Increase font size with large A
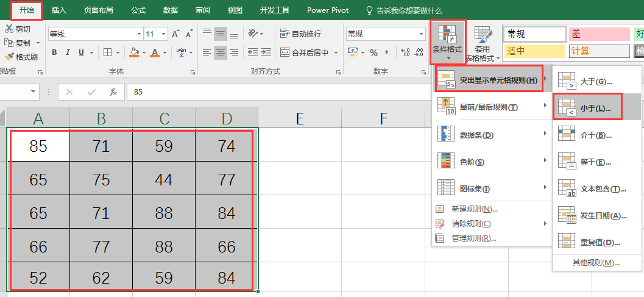This screenshot has width=644, height=297. coord(175,34)
